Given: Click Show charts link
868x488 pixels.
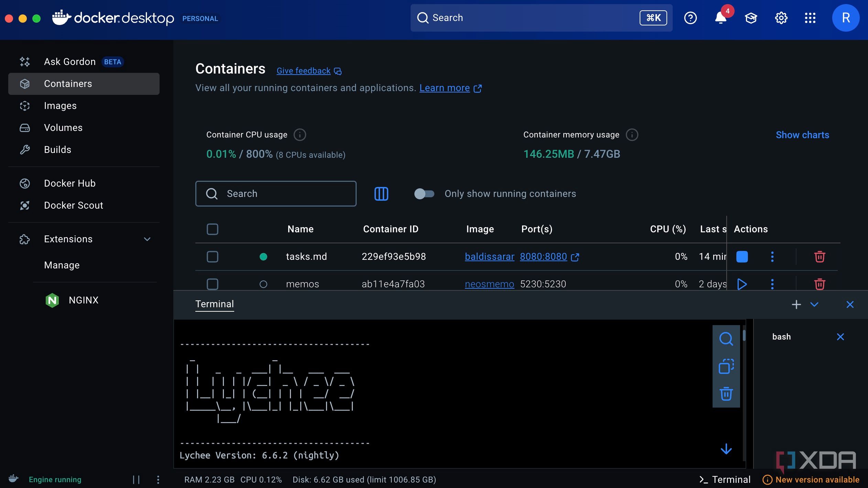Looking at the screenshot, I should (x=802, y=135).
